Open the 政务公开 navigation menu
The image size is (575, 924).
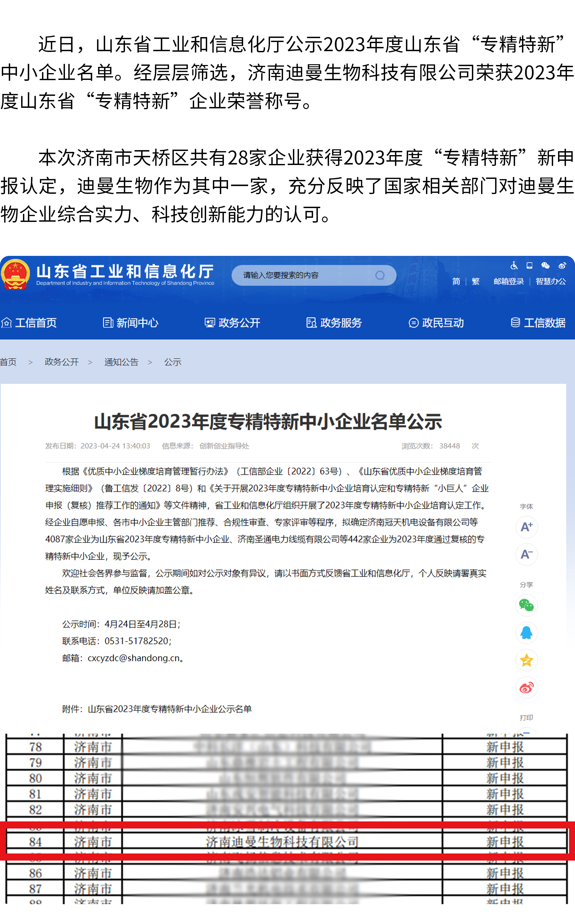click(232, 323)
